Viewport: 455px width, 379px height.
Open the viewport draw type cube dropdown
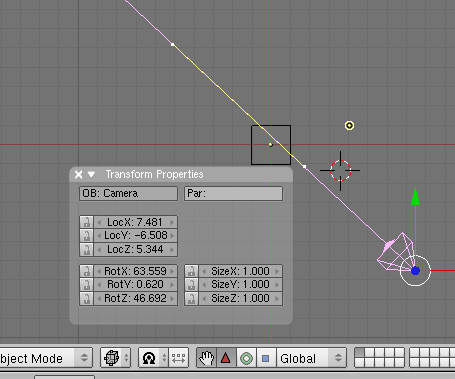[115, 358]
